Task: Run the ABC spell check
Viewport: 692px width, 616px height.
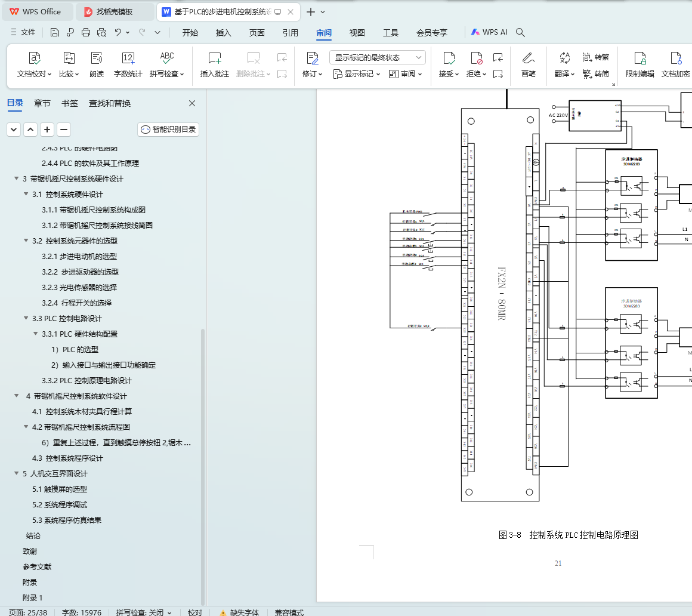Action: point(167,65)
